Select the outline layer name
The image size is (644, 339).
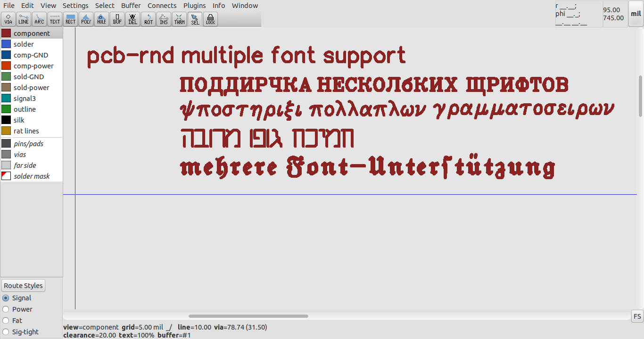pos(25,109)
